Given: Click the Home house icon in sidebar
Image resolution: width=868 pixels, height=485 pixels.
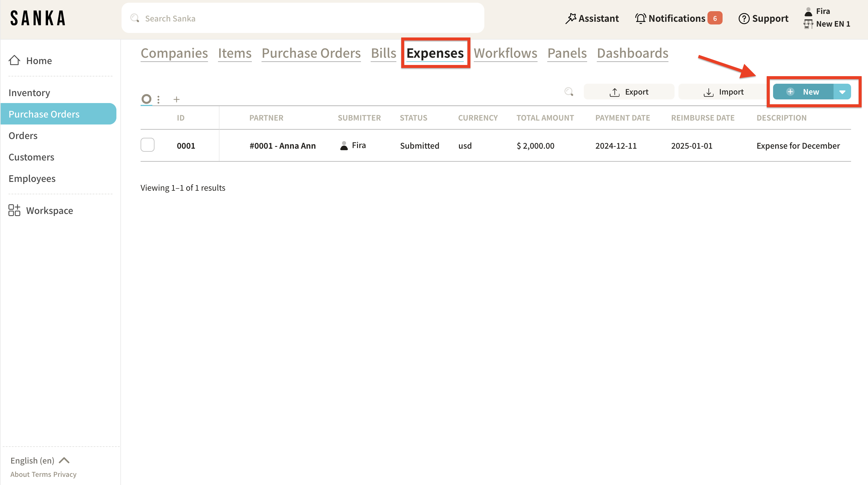Looking at the screenshot, I should (x=14, y=60).
